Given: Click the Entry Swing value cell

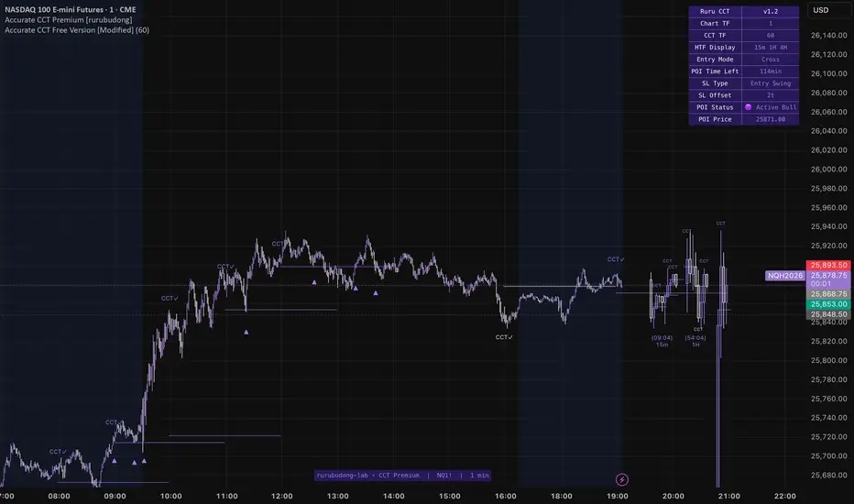Looking at the screenshot, I should click(x=770, y=83).
